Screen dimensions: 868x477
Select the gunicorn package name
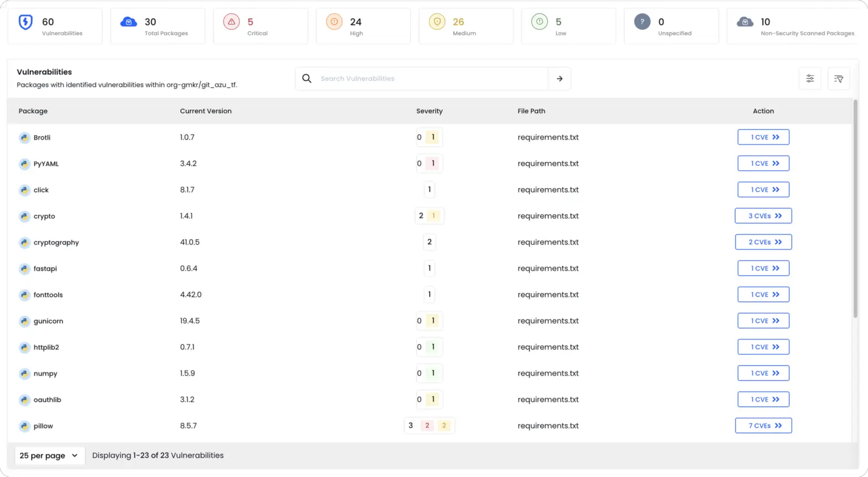[x=48, y=321]
